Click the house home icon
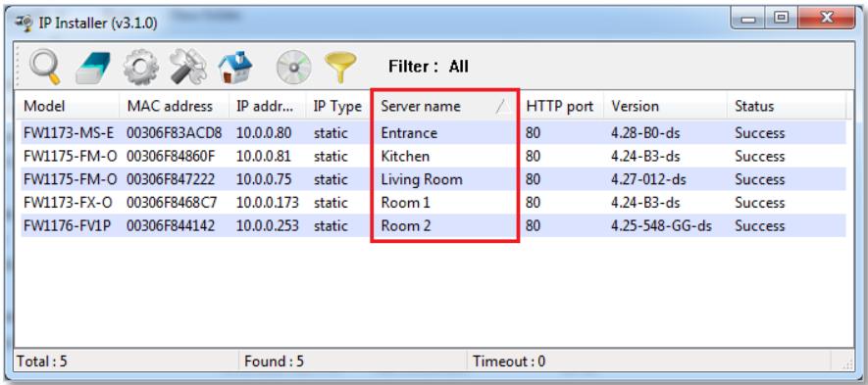This screenshot has height=385, width=868. coord(234,67)
